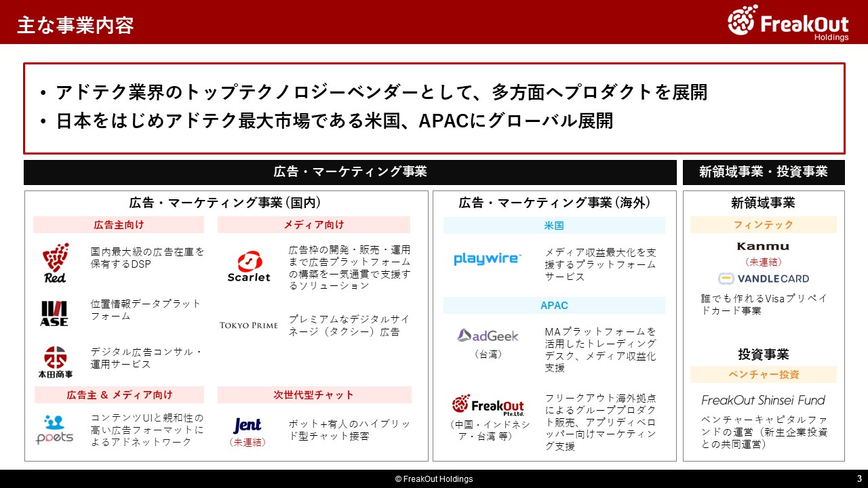This screenshot has height=488, width=868.
Task: Click the 広告・マーケティング事業 (海外) heading
Action: (x=554, y=202)
